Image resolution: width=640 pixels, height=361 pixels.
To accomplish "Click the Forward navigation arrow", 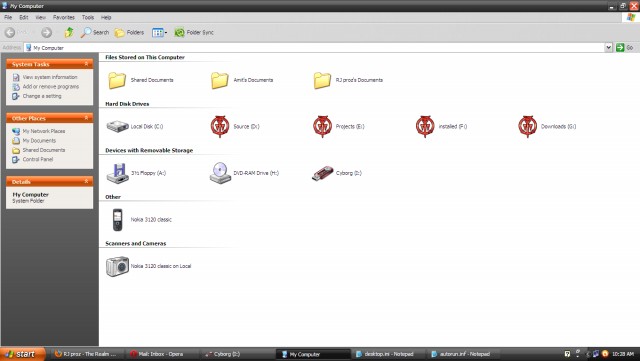I will pos(47,32).
